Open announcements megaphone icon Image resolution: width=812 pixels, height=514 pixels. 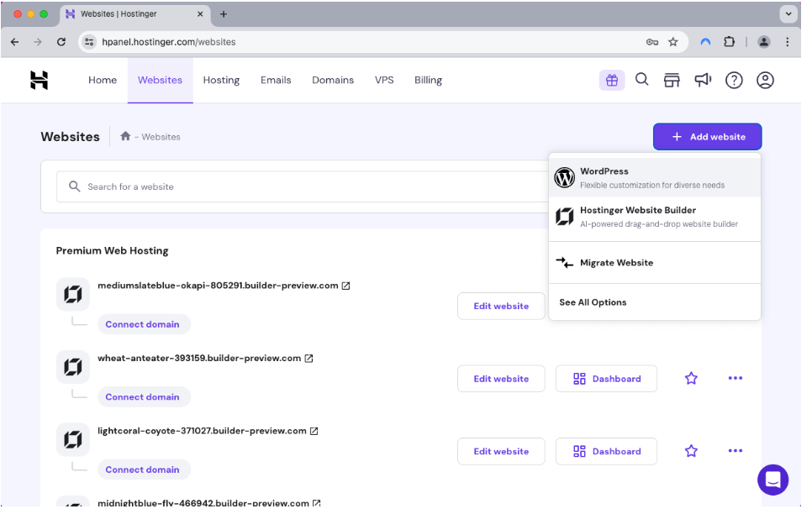pyautogui.click(x=703, y=80)
